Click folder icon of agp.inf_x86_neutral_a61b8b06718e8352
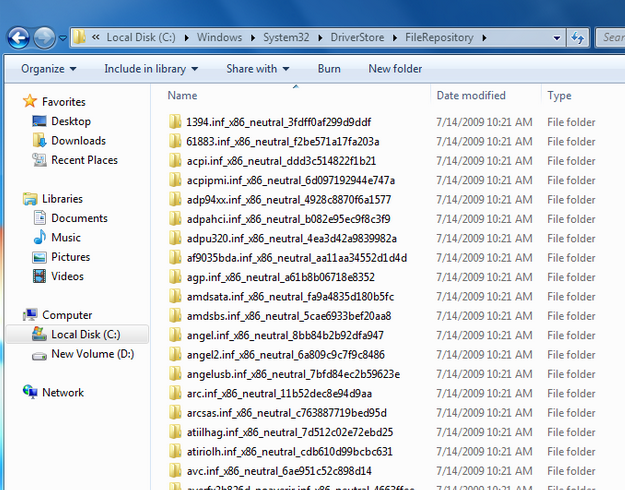This screenshot has width=625, height=490. [175, 277]
